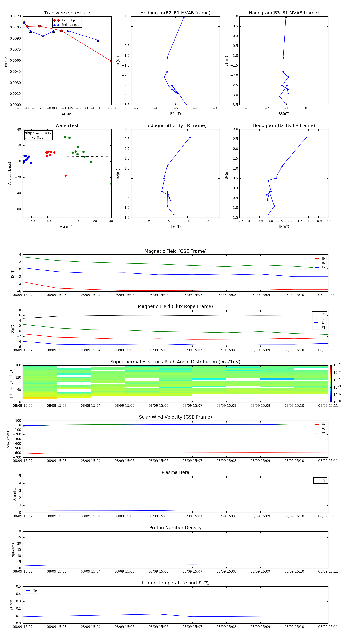Click the 'B2(nT)' x-axis label
The height and width of the screenshot is (644, 351).
pyautogui.click(x=175, y=114)
